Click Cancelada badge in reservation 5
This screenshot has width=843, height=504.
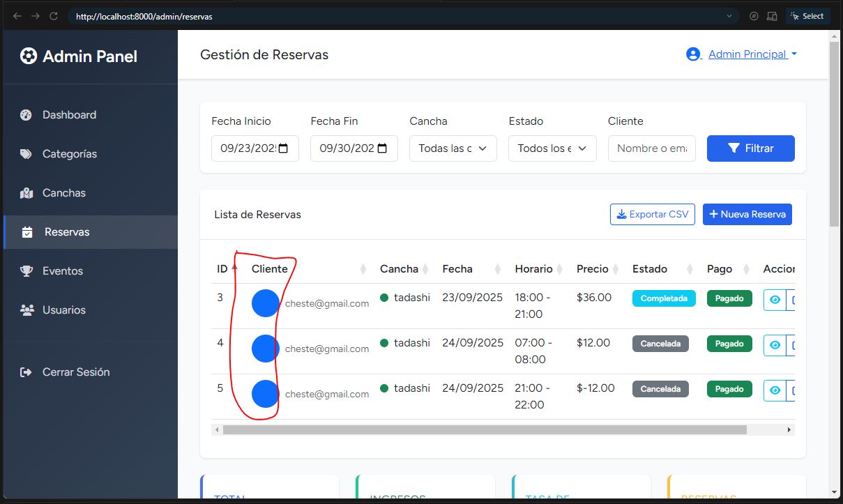point(660,389)
